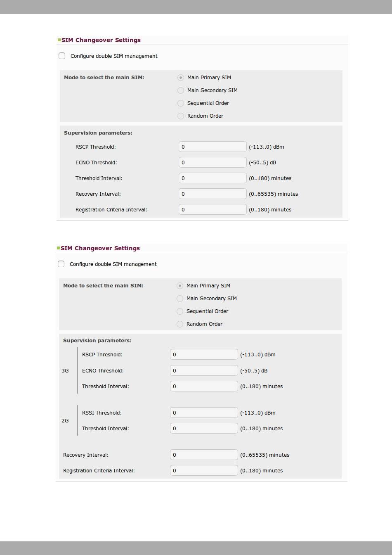Choose Main Secondary SIM in lower panel
The image size is (392, 555).
[180, 299]
